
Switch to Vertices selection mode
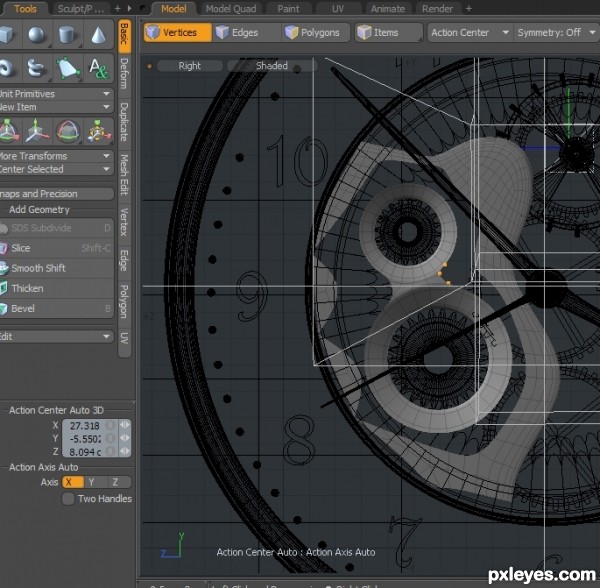click(177, 33)
